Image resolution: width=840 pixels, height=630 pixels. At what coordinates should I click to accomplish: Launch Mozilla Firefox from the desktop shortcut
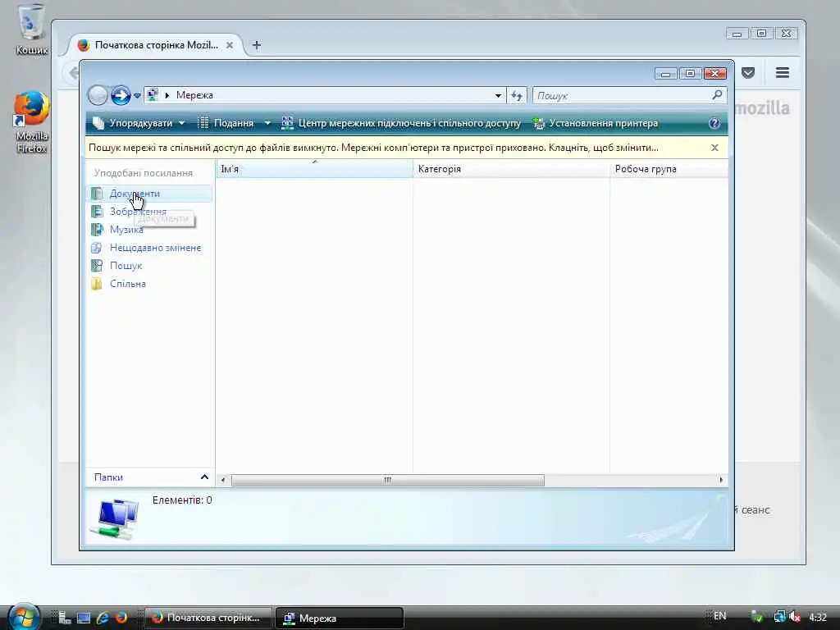click(x=32, y=122)
